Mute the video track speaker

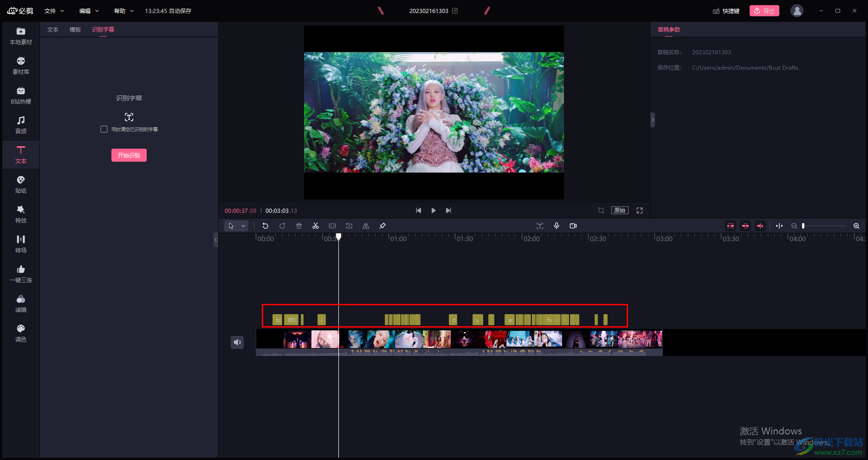pyautogui.click(x=237, y=342)
